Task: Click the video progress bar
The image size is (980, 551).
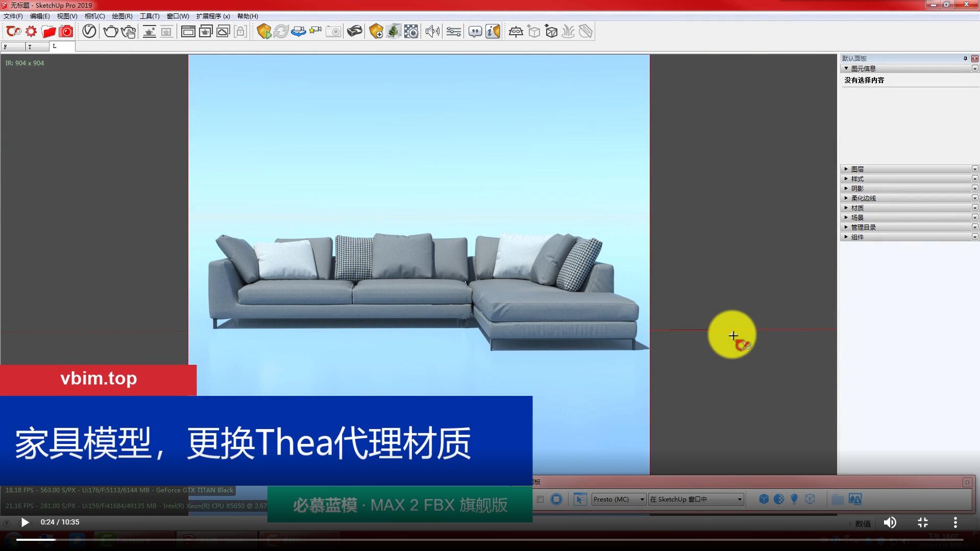Action: click(x=490, y=539)
